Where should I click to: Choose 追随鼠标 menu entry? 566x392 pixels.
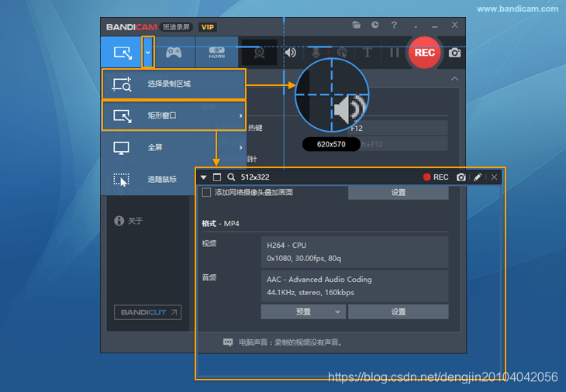(148, 179)
